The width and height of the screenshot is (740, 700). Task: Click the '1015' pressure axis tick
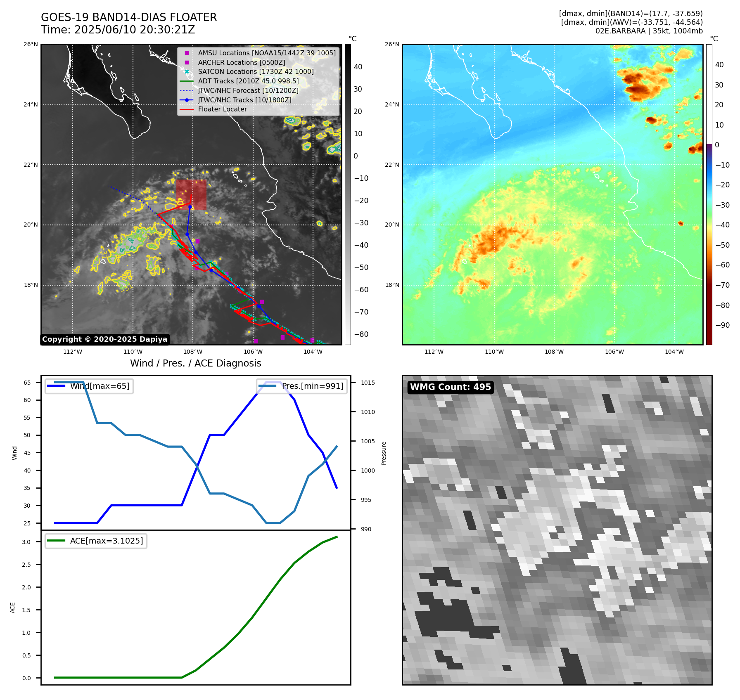(x=368, y=383)
